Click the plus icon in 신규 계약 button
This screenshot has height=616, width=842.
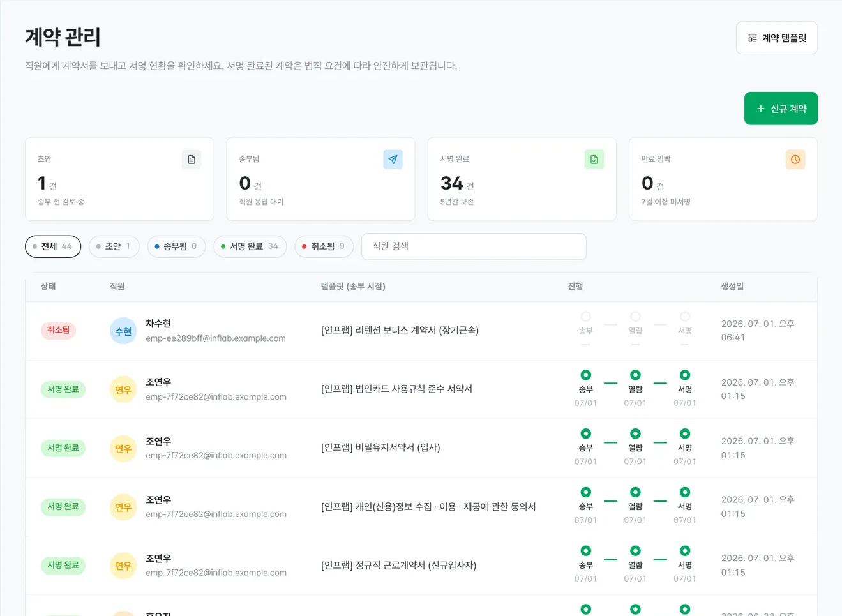click(761, 109)
